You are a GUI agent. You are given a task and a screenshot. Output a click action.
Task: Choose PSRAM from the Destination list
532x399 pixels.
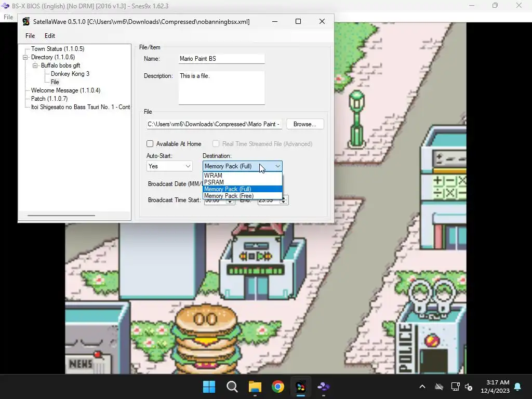click(x=242, y=182)
